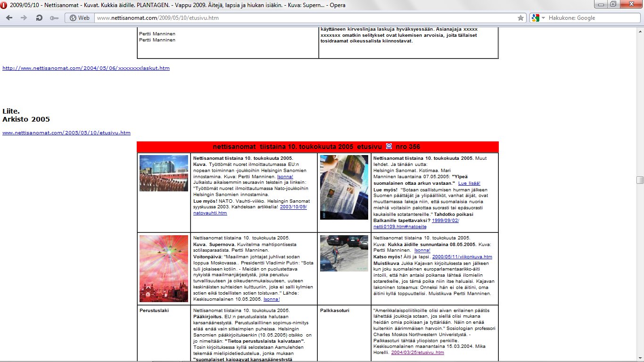Open the password manager key icon
This screenshot has width=644, height=362.
(x=54, y=18)
